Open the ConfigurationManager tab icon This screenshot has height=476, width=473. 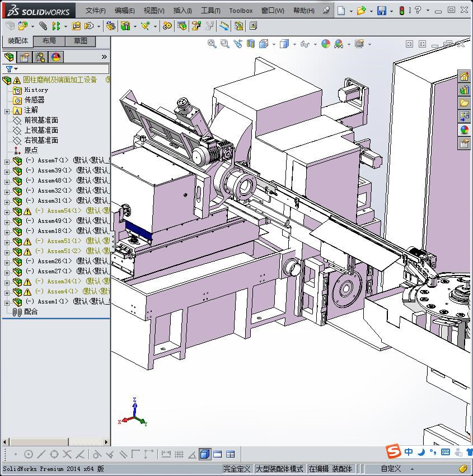click(x=40, y=57)
